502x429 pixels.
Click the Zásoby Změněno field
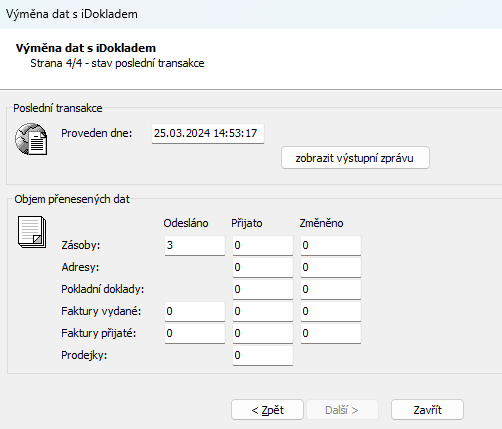[331, 246]
